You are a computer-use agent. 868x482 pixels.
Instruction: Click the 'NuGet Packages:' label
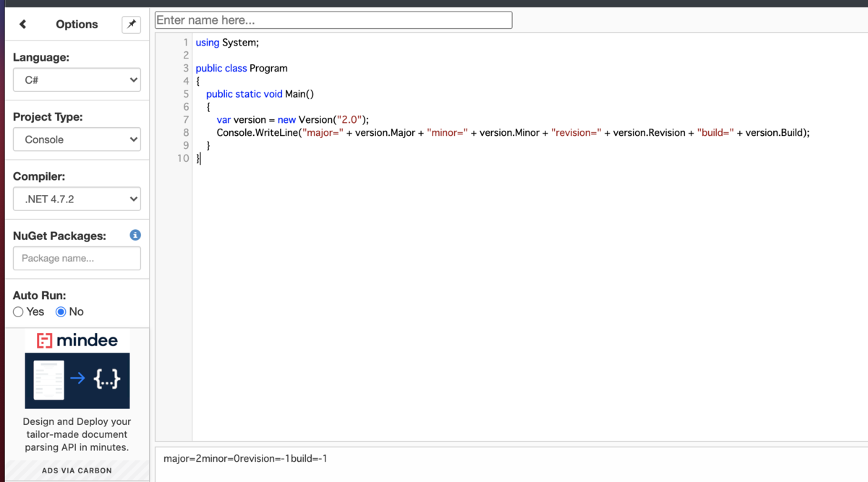coord(59,236)
